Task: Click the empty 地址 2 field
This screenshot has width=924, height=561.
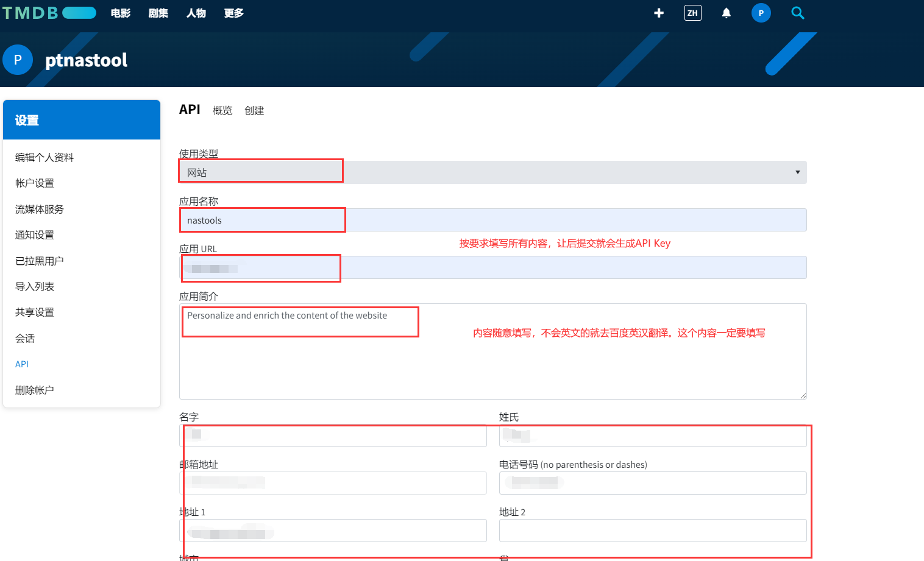Action: coord(652,531)
